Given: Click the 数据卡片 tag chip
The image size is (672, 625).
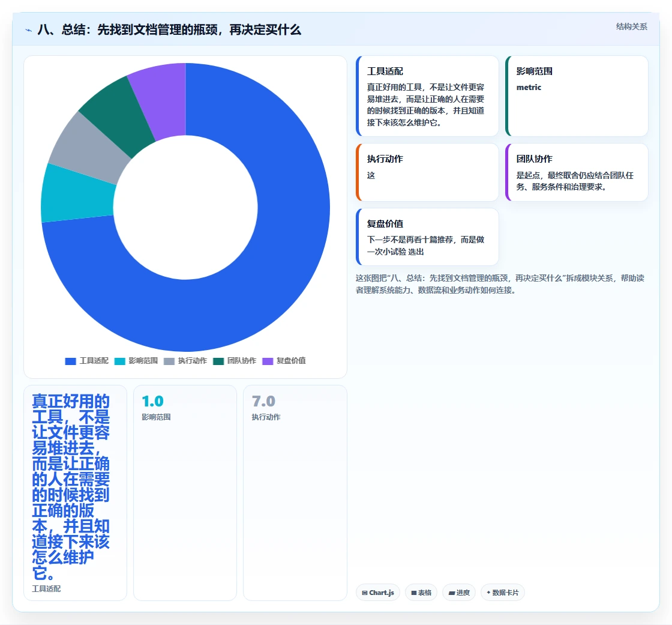Looking at the screenshot, I should tap(503, 593).
